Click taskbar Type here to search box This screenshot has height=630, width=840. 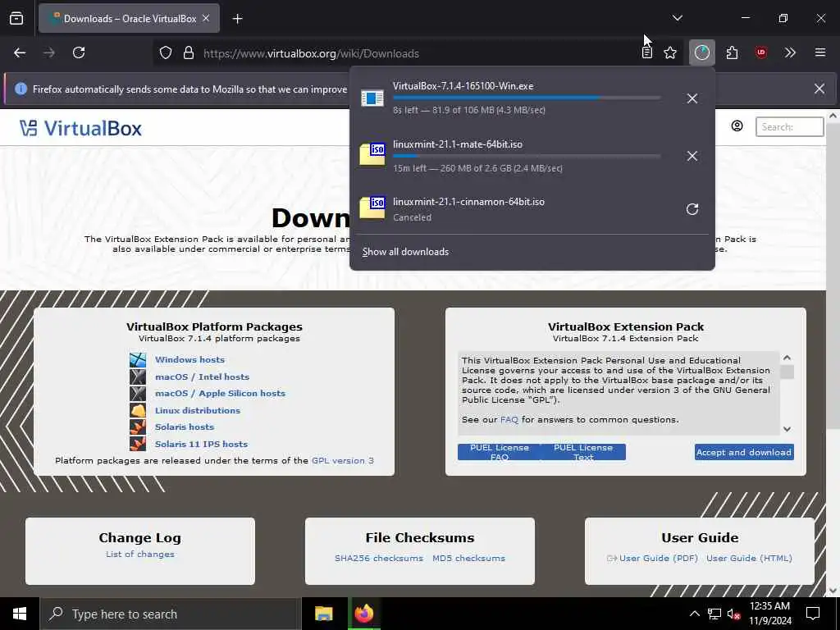coord(171,614)
